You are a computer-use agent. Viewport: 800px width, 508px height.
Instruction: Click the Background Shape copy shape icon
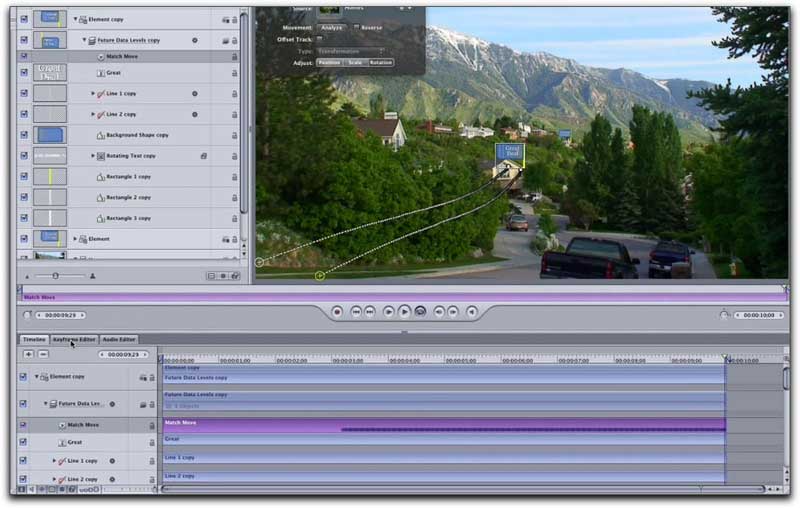[x=101, y=135]
